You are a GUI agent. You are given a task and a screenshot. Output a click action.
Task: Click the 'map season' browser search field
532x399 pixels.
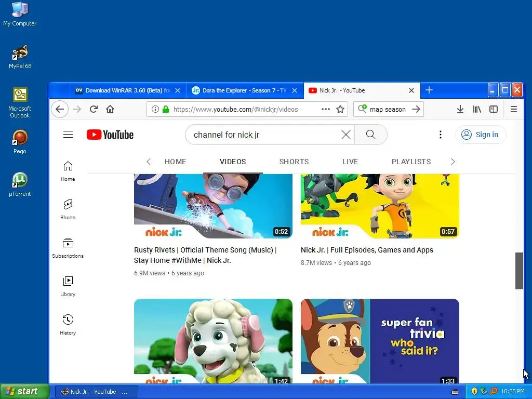[x=388, y=109]
